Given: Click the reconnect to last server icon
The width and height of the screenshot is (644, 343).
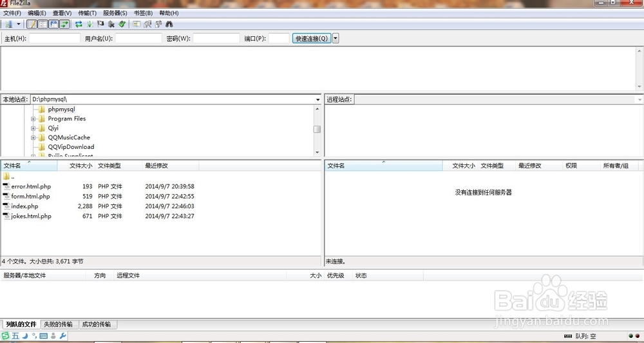Looking at the screenshot, I should (122, 24).
